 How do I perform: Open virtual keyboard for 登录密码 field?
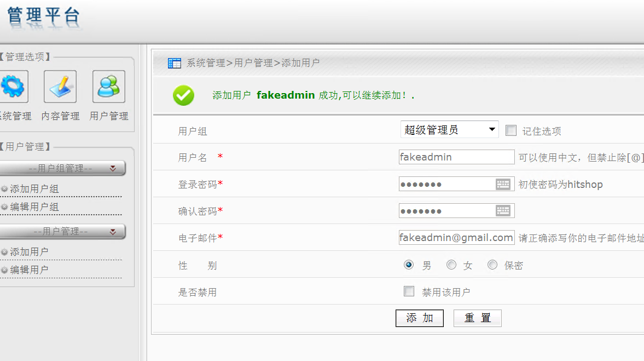(503, 184)
